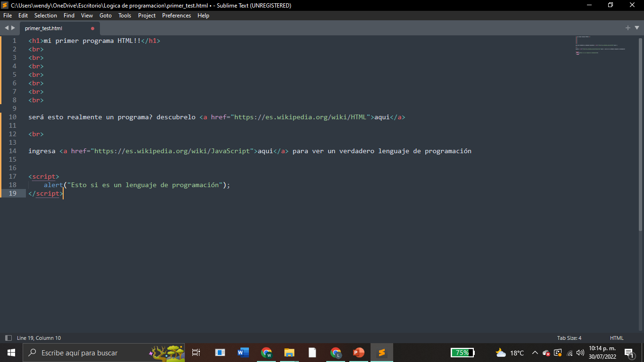The width and height of the screenshot is (644, 362).
Task: Click the alert function call text
Action: point(137,185)
